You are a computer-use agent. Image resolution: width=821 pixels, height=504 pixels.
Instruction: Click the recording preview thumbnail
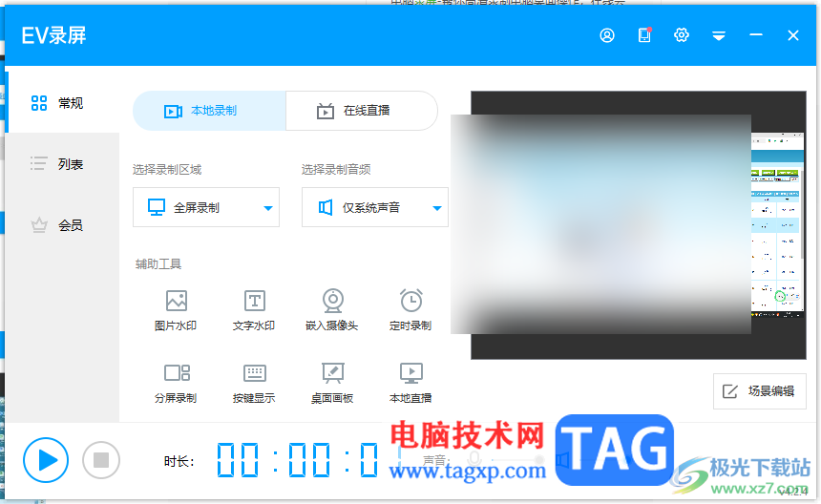(639, 225)
